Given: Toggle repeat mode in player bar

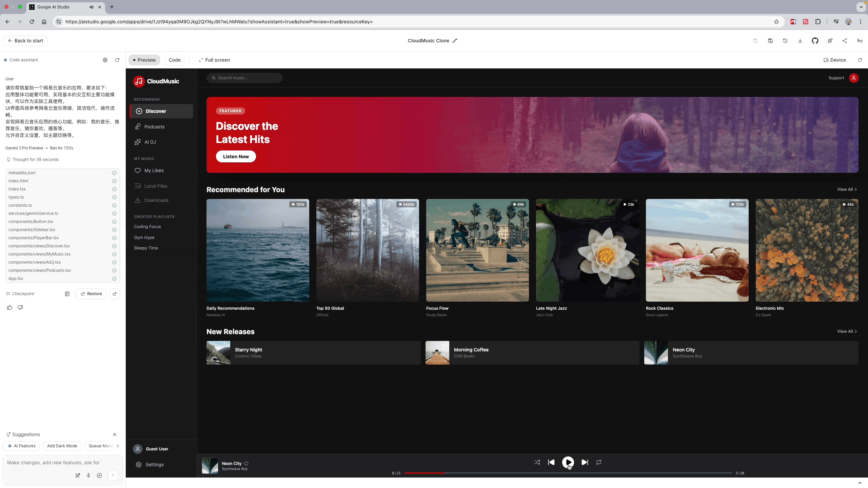Looking at the screenshot, I should [x=599, y=462].
